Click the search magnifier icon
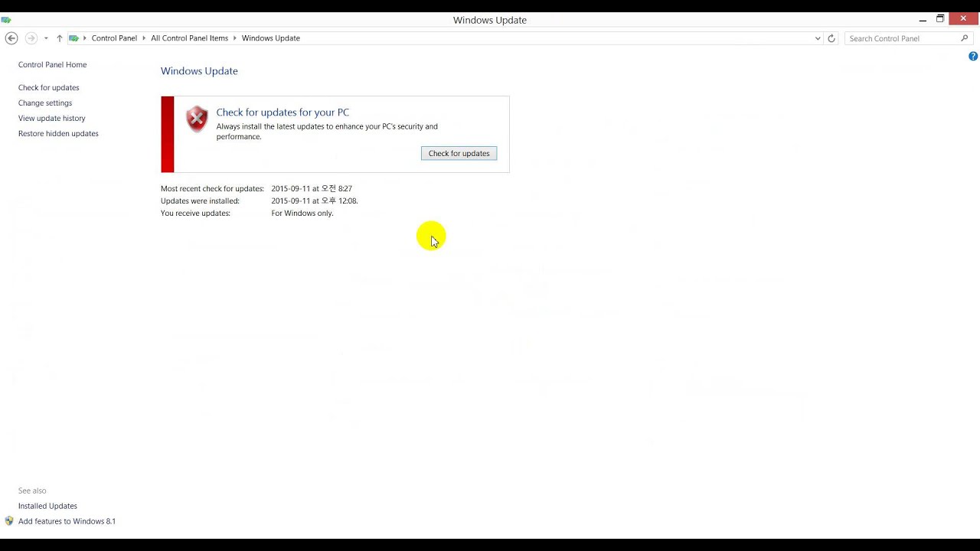Image resolution: width=980 pixels, height=551 pixels. pyautogui.click(x=965, y=38)
